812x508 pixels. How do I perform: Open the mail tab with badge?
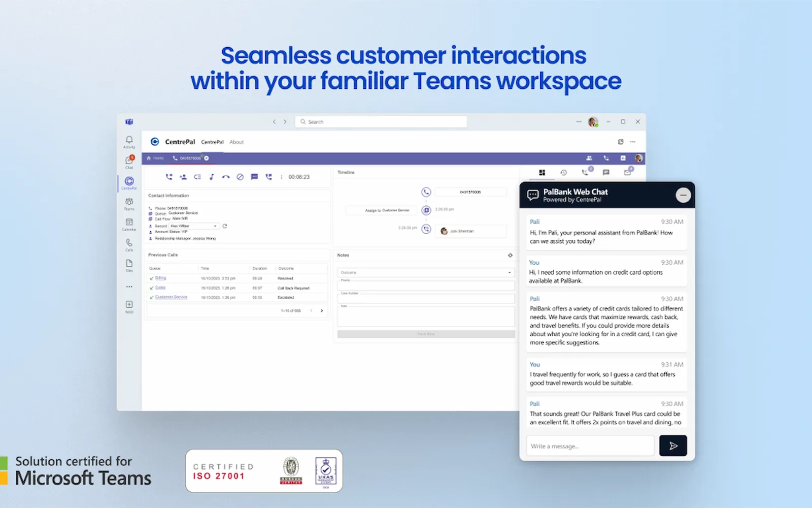pos(628,172)
